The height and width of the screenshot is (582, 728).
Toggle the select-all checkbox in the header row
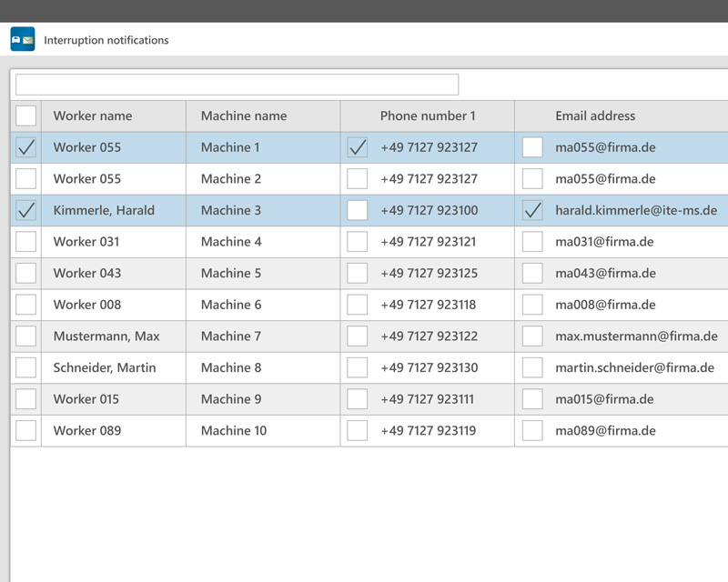tap(25, 115)
